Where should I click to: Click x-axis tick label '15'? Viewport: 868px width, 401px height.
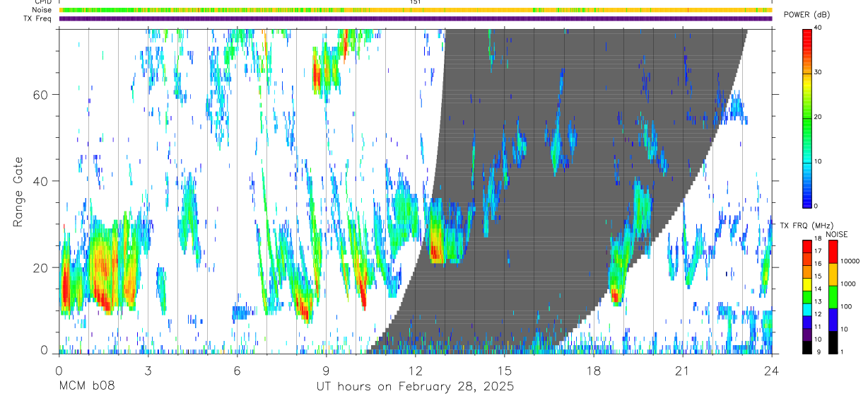(504, 371)
